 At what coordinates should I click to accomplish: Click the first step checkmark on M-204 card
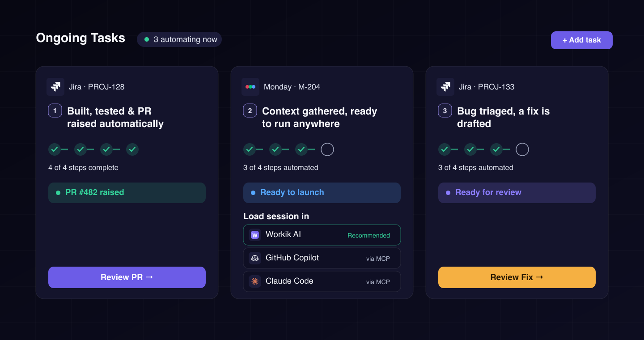tap(250, 149)
